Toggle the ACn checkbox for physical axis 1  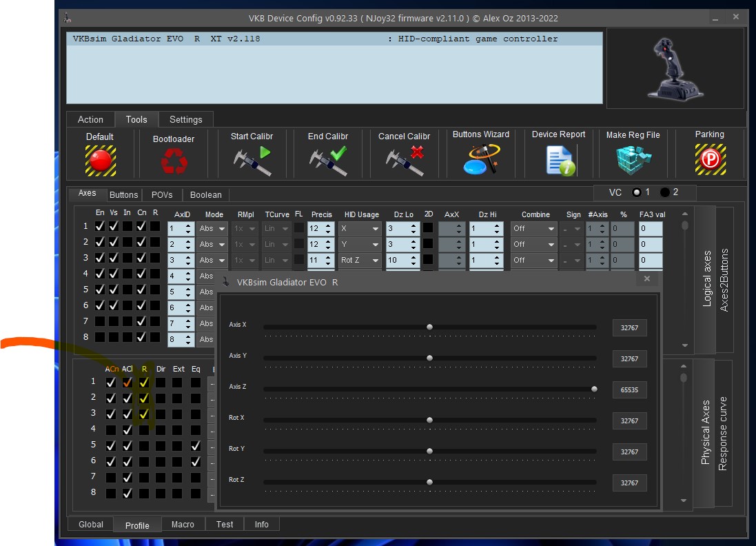[111, 383]
